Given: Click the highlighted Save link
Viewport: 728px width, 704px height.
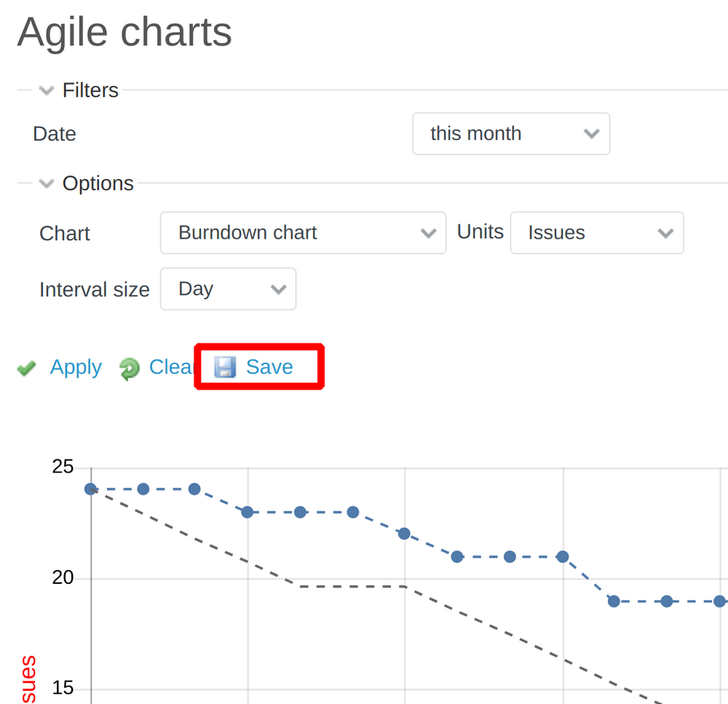Looking at the screenshot, I should (x=270, y=367).
